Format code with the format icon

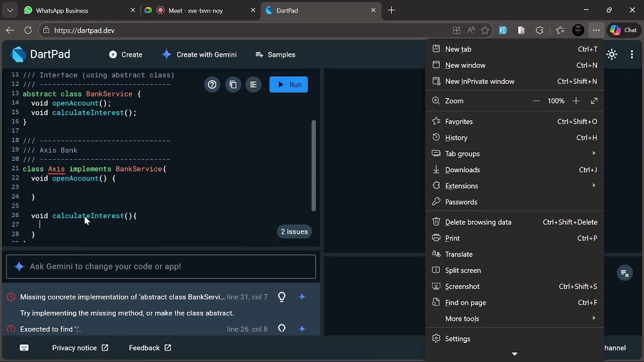point(254,84)
